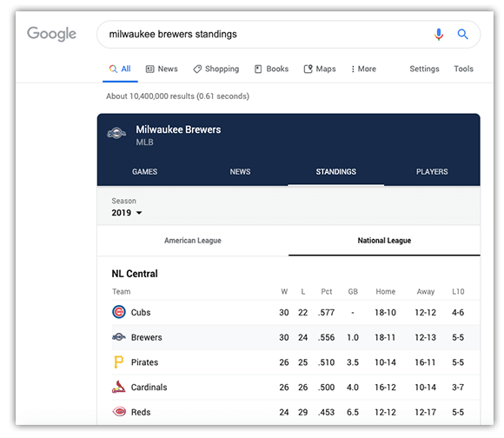The height and width of the screenshot is (438, 504).
Task: Click the Pct column header
Action: 327,291
